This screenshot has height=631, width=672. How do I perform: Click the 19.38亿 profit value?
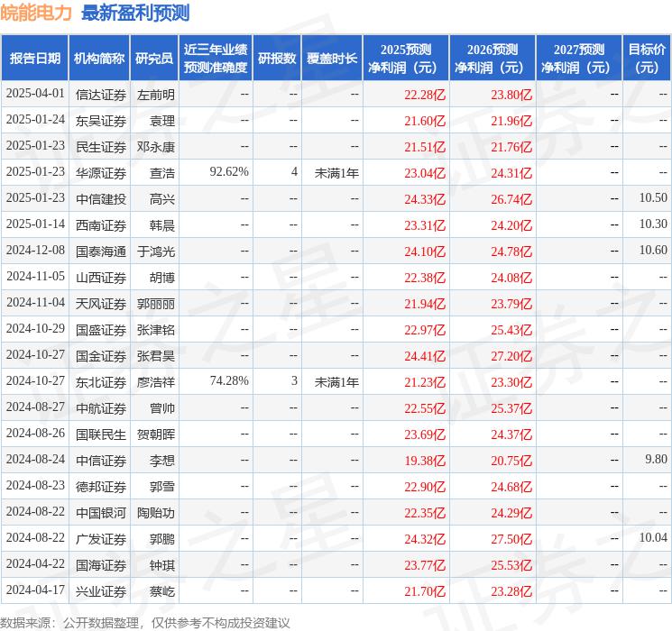425,461
